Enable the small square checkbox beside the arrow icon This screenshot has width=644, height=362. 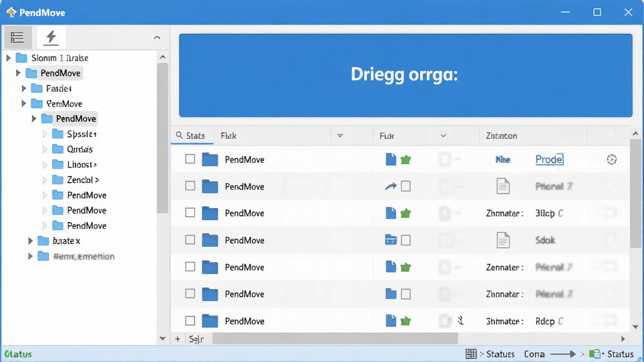[x=406, y=186]
